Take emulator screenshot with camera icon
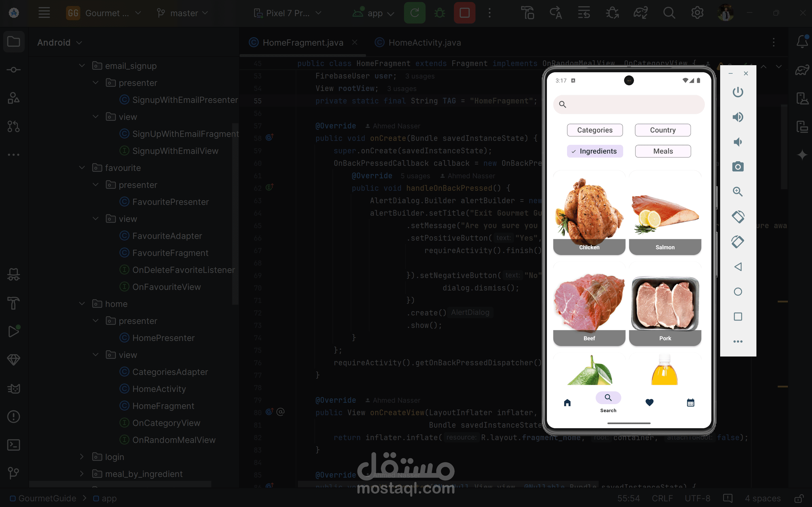 point(737,167)
